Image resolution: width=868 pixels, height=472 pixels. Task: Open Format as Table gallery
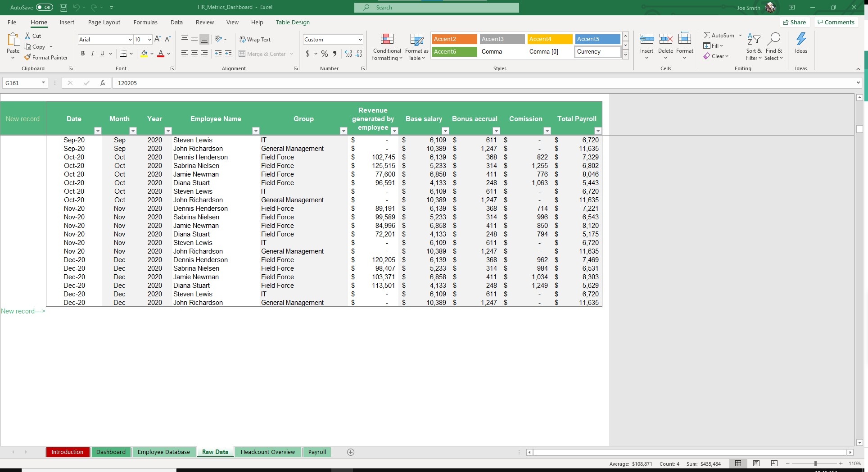[416, 40]
